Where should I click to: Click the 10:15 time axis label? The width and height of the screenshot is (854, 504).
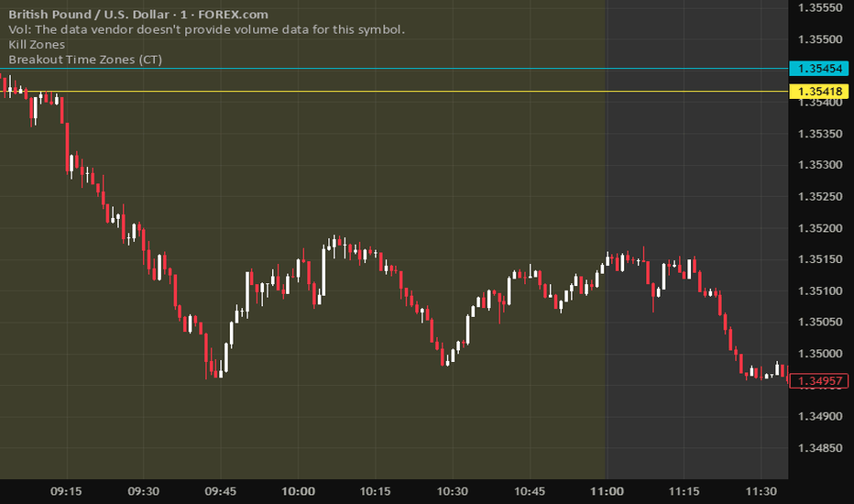(x=376, y=491)
